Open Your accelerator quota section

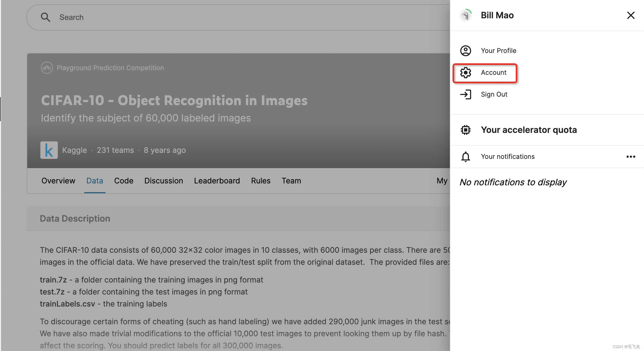[x=529, y=130]
